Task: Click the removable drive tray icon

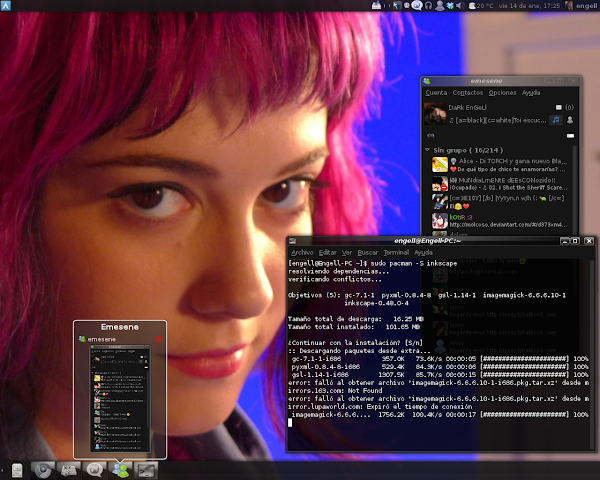Action: click(377, 5)
